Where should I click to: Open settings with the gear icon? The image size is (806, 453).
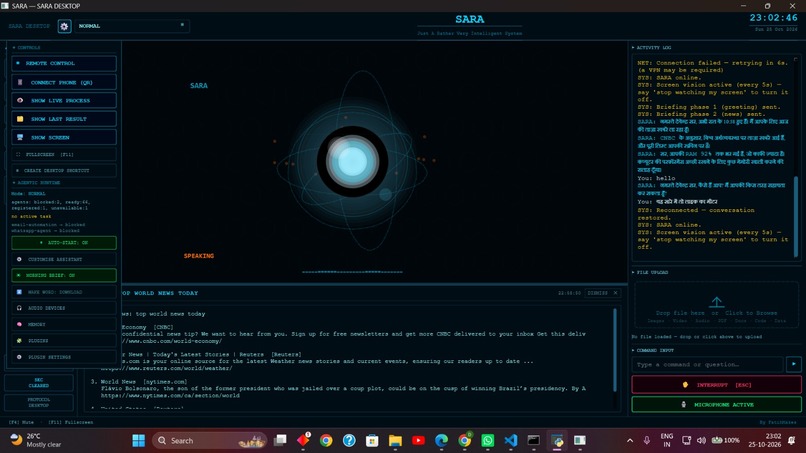pos(64,26)
